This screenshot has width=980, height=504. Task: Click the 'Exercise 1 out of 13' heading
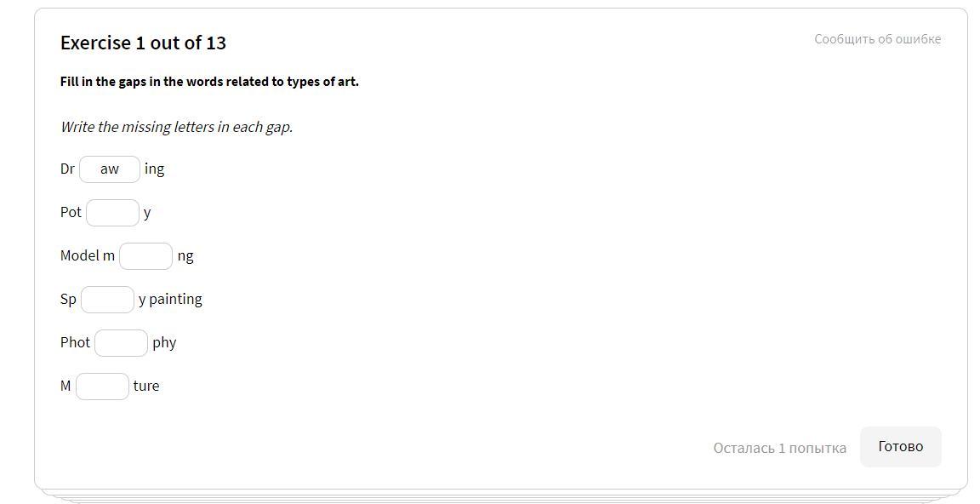[x=143, y=43]
